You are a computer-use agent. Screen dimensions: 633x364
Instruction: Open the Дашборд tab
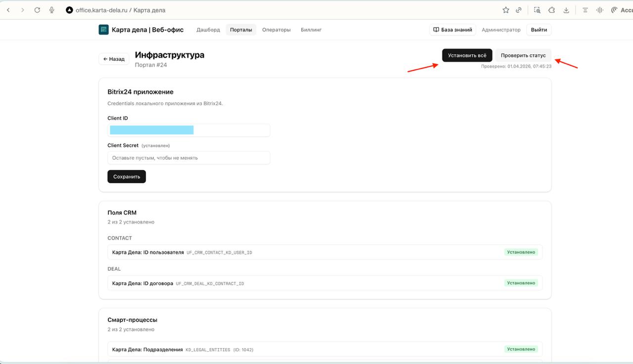click(208, 30)
